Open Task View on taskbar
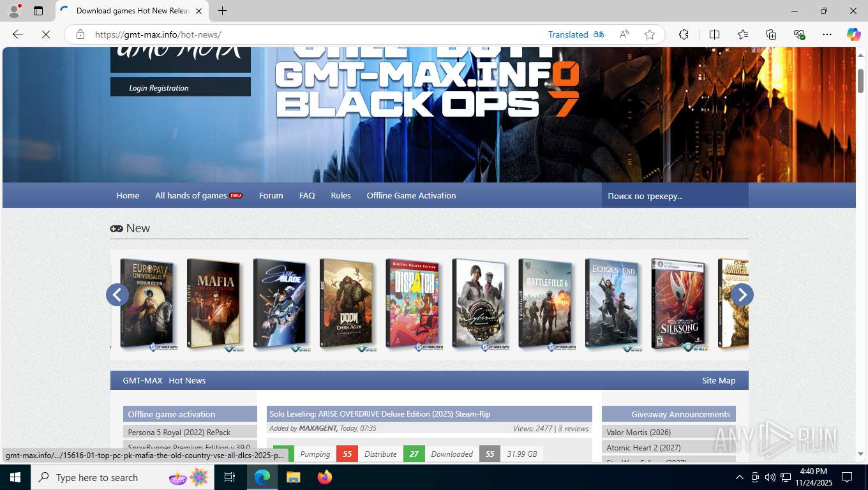 pos(230,477)
